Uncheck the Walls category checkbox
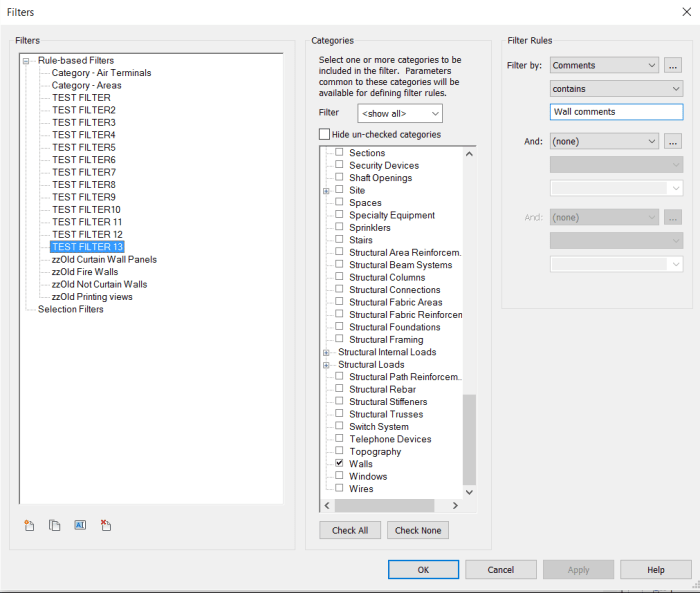700x593 pixels. point(339,464)
